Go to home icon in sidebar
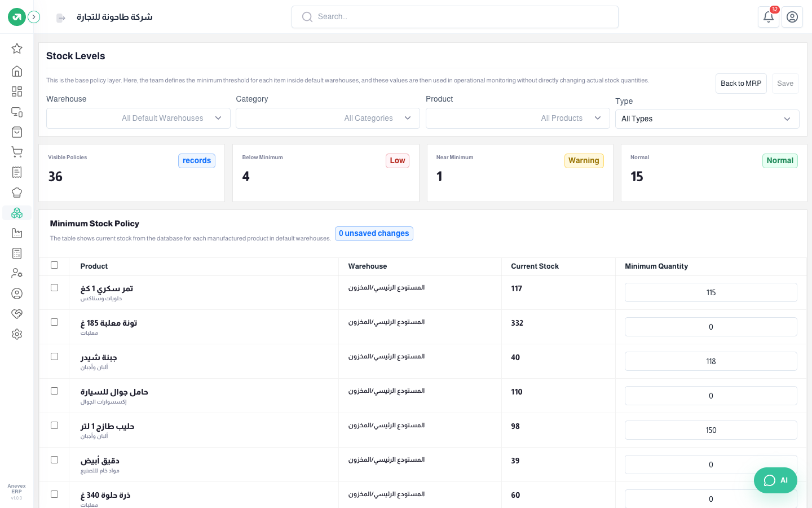Image resolution: width=812 pixels, height=508 pixels. click(x=17, y=71)
